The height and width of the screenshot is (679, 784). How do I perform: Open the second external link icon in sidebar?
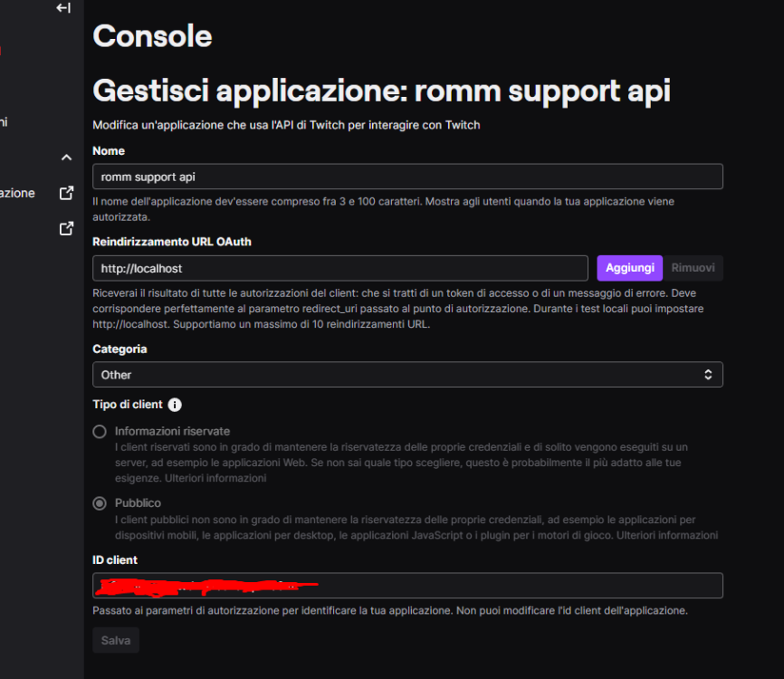coord(66,228)
